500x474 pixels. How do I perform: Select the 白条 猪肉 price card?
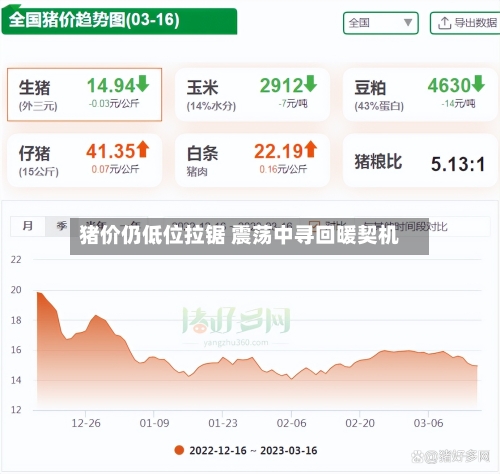[x=252, y=160]
